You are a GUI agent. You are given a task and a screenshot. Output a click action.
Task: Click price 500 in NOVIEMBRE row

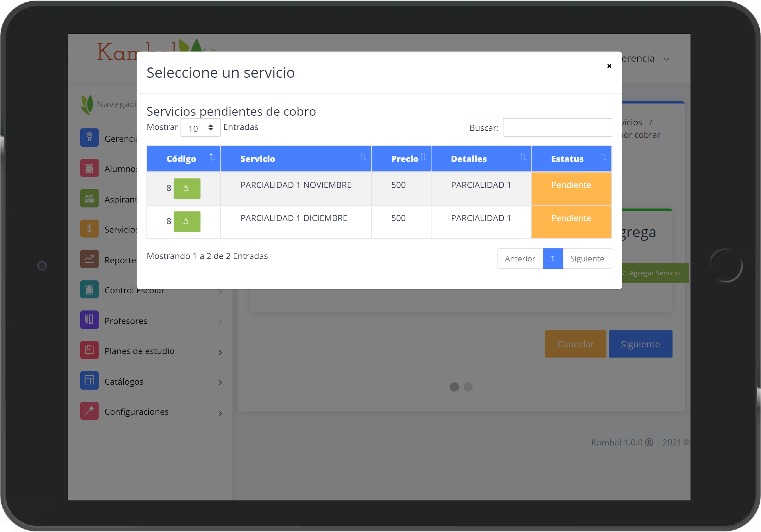tap(398, 185)
